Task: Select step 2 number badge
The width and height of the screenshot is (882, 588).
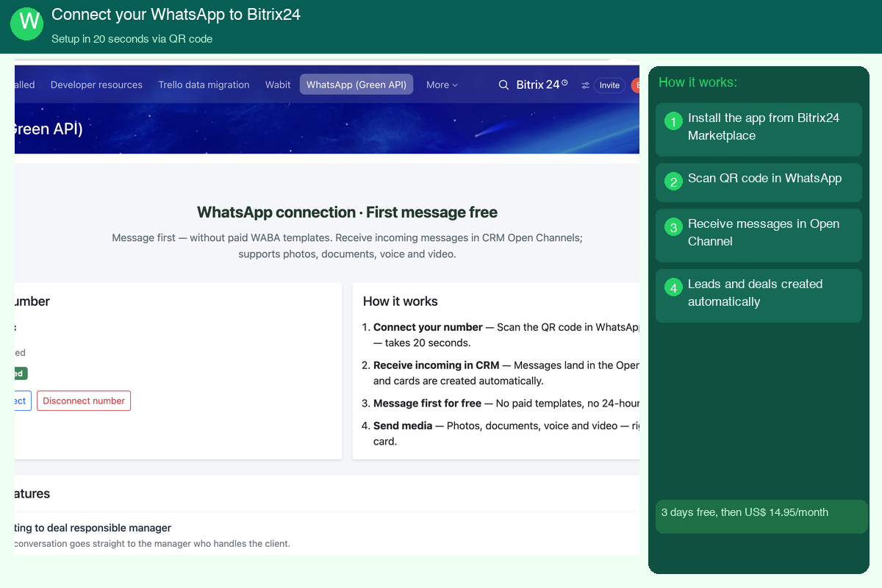Action: click(673, 181)
